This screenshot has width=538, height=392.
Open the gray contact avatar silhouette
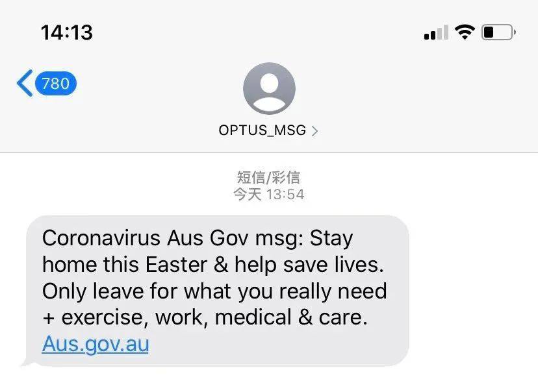(x=270, y=88)
